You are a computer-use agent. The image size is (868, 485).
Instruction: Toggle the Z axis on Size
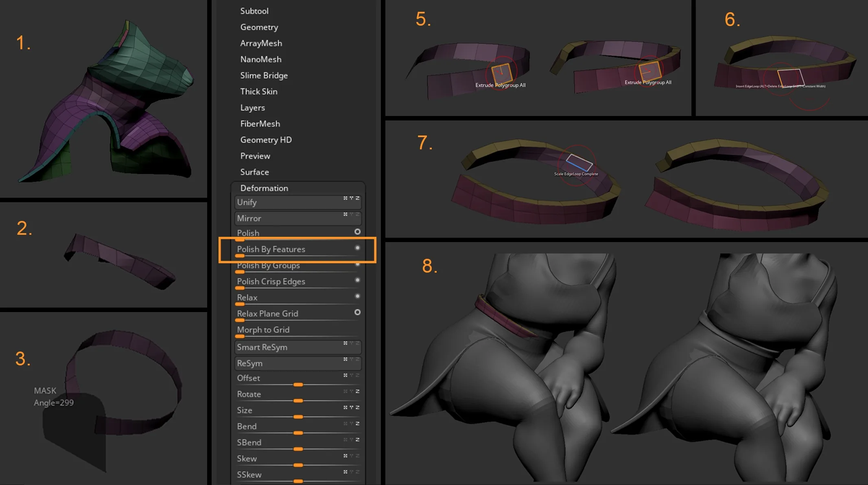pyautogui.click(x=358, y=407)
